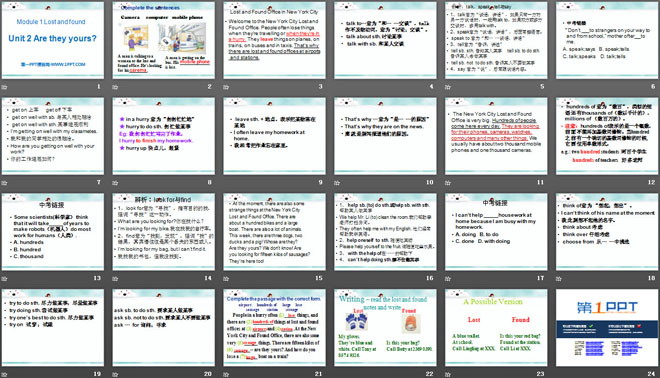Select slide 21 Complete the passage

click(x=274, y=327)
